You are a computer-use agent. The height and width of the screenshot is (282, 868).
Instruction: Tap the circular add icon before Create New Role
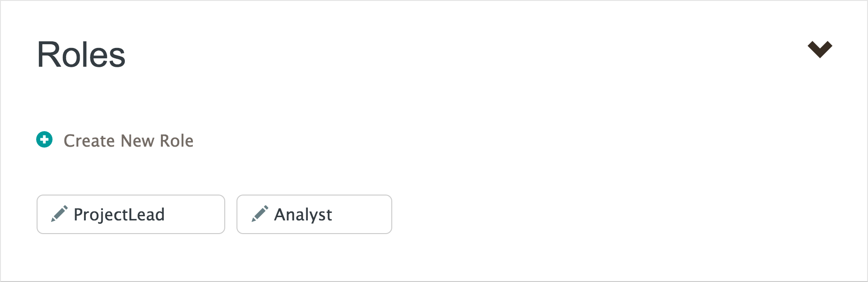pos(45,140)
